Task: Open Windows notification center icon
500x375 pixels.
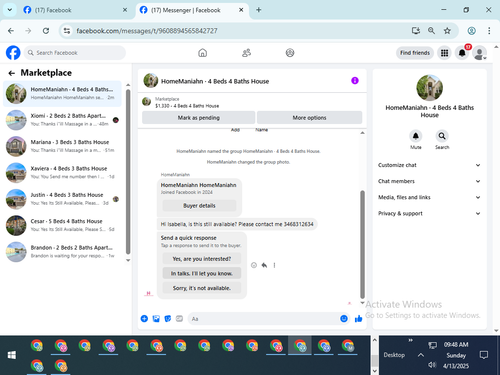Action: [x=484, y=355]
